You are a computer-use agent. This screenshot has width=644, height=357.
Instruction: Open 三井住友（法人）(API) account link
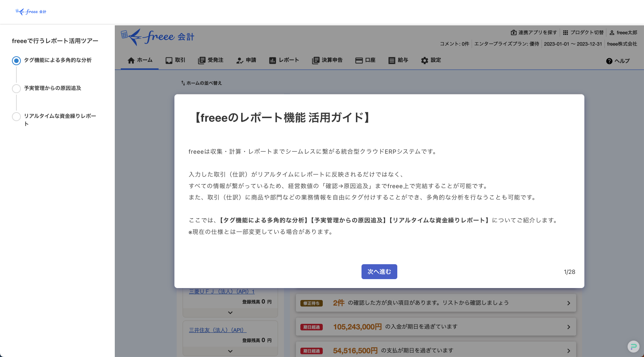pos(218,330)
